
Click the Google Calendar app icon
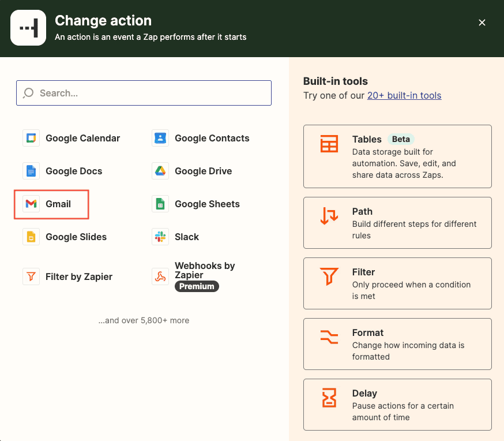(31, 139)
